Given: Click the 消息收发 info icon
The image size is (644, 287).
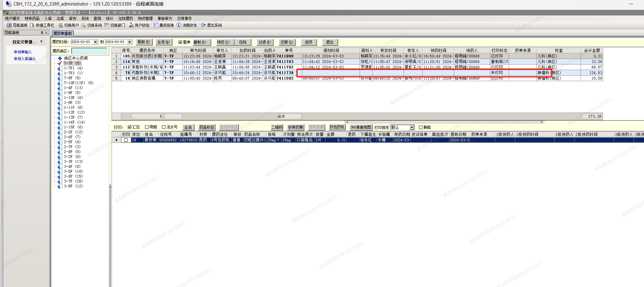Looking at the screenshot, I should click(x=179, y=25).
